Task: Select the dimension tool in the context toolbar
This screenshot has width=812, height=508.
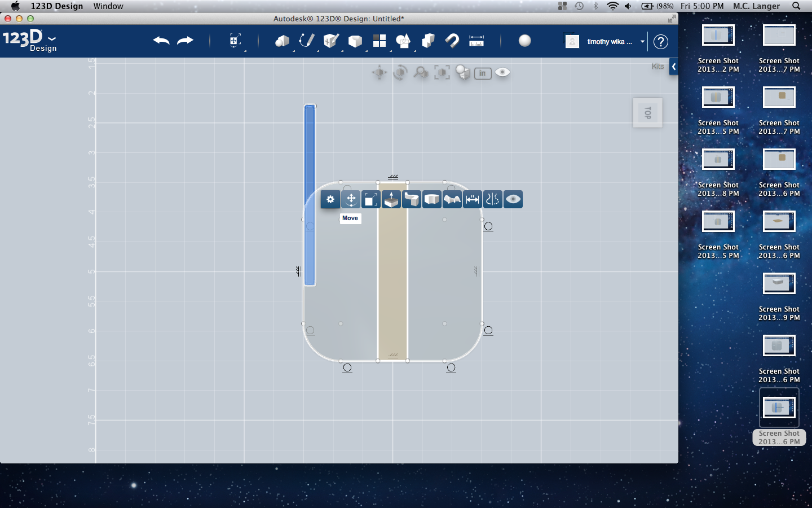Action: tap(473, 199)
